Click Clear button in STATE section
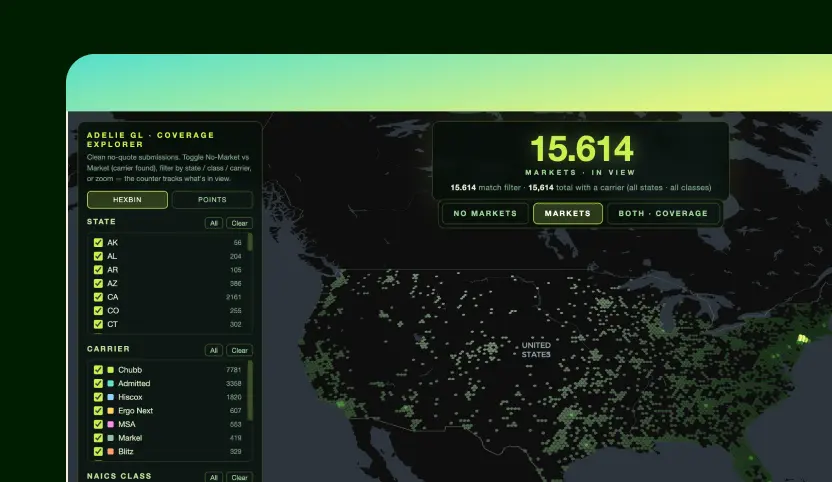The width and height of the screenshot is (832, 482). (239, 223)
